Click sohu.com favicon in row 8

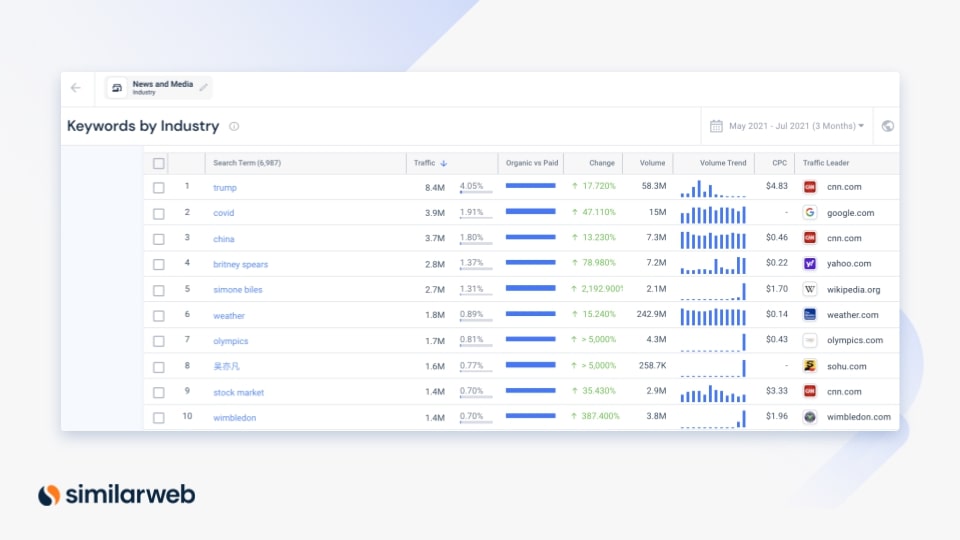click(x=809, y=366)
